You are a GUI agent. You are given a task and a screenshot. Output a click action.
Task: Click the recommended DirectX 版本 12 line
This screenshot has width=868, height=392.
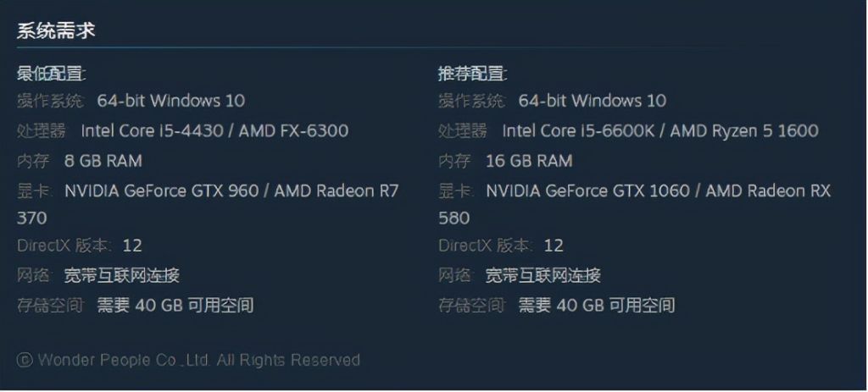pos(501,246)
